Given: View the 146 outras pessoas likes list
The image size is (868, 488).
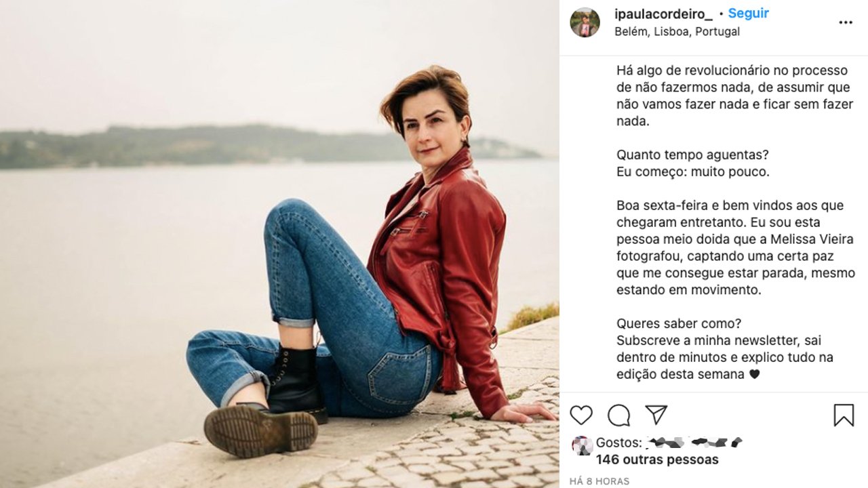Looking at the screenshot, I should 657,460.
